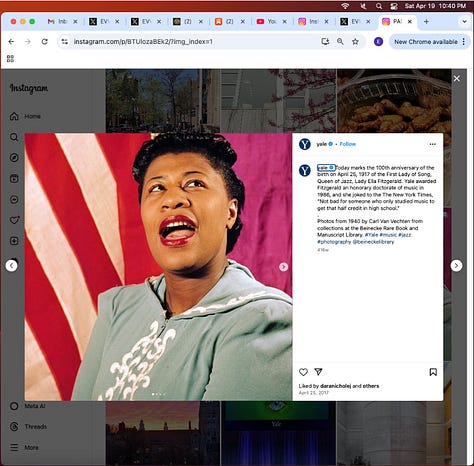The image size is (474, 466).
Task: Open the #music hashtag
Action: click(x=388, y=235)
